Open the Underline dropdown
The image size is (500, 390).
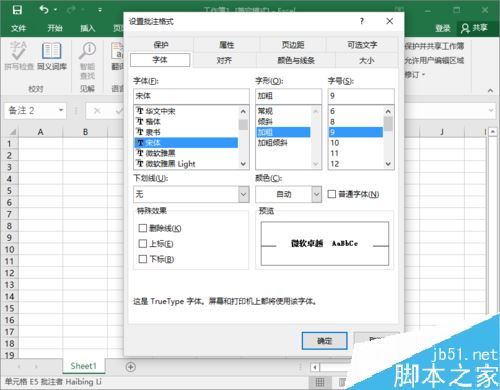(x=243, y=194)
